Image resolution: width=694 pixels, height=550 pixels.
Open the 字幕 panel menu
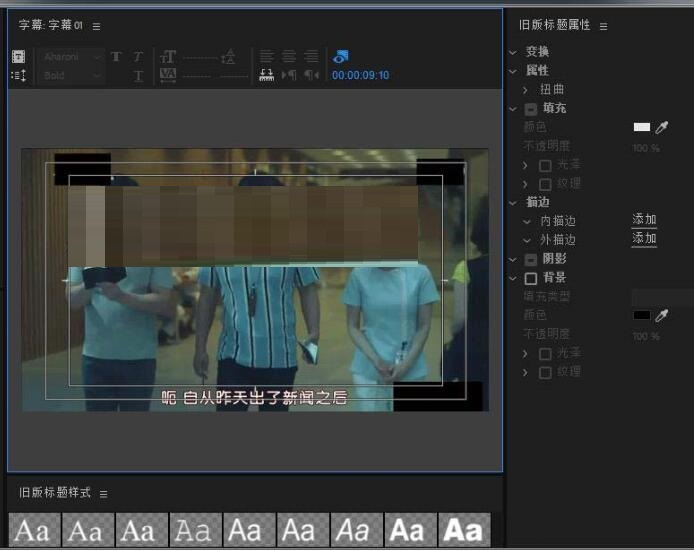click(x=96, y=25)
